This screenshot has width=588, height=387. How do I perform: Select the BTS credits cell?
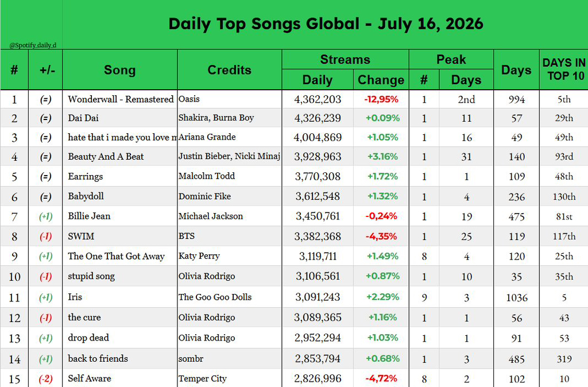pyautogui.click(x=229, y=236)
